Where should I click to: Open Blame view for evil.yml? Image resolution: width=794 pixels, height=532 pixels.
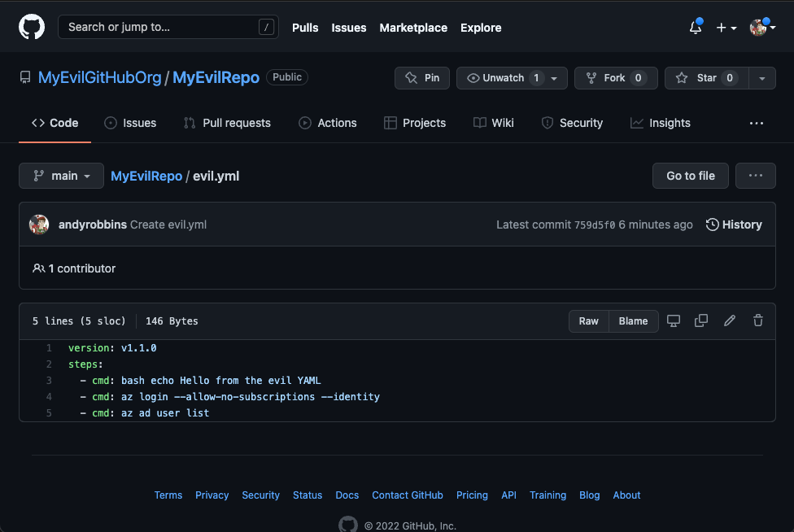pyautogui.click(x=634, y=321)
